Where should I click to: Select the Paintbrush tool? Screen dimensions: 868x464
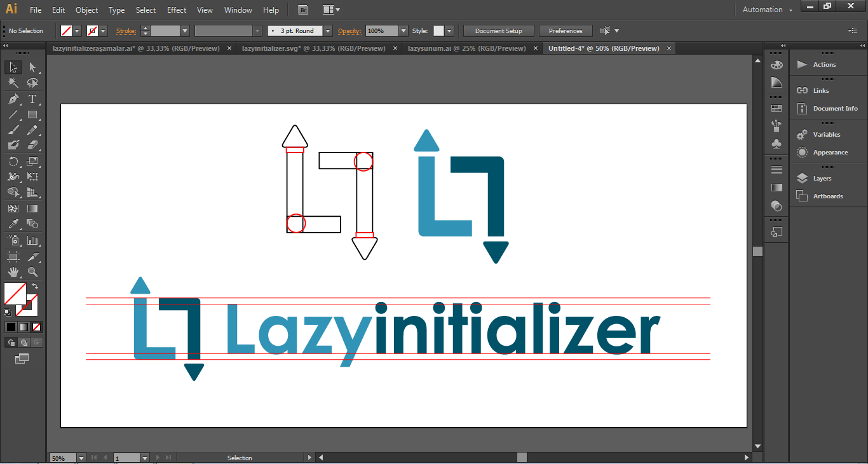[x=13, y=130]
